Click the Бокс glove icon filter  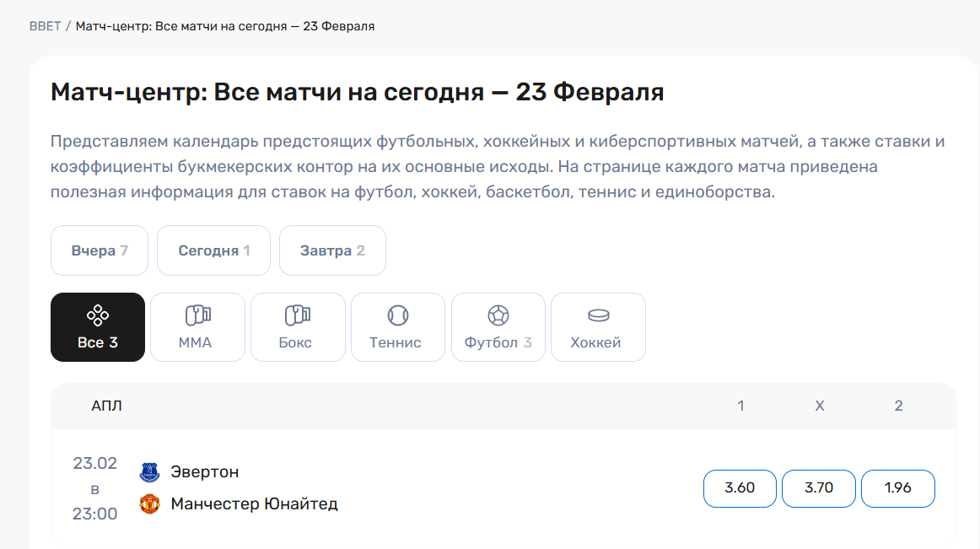click(297, 326)
